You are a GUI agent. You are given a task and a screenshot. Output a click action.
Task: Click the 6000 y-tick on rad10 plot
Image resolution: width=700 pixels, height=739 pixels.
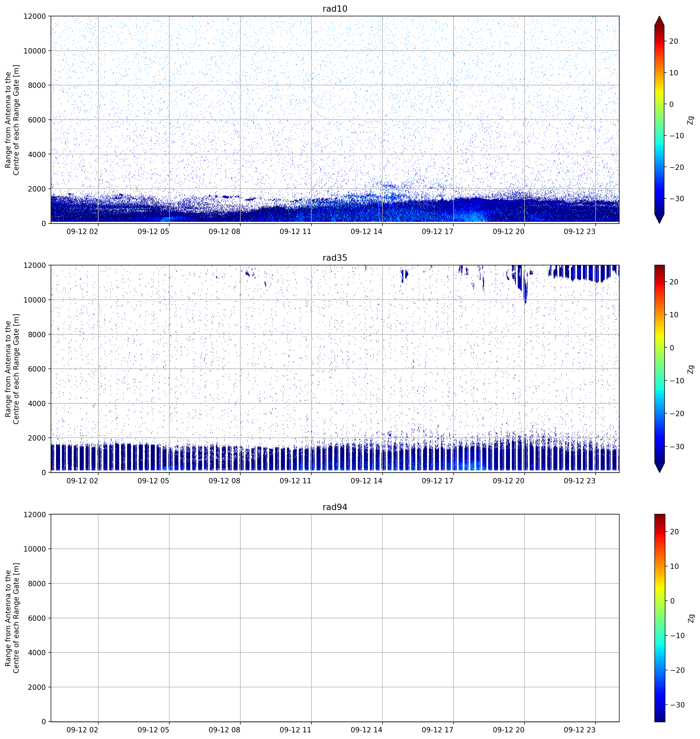coord(37,120)
